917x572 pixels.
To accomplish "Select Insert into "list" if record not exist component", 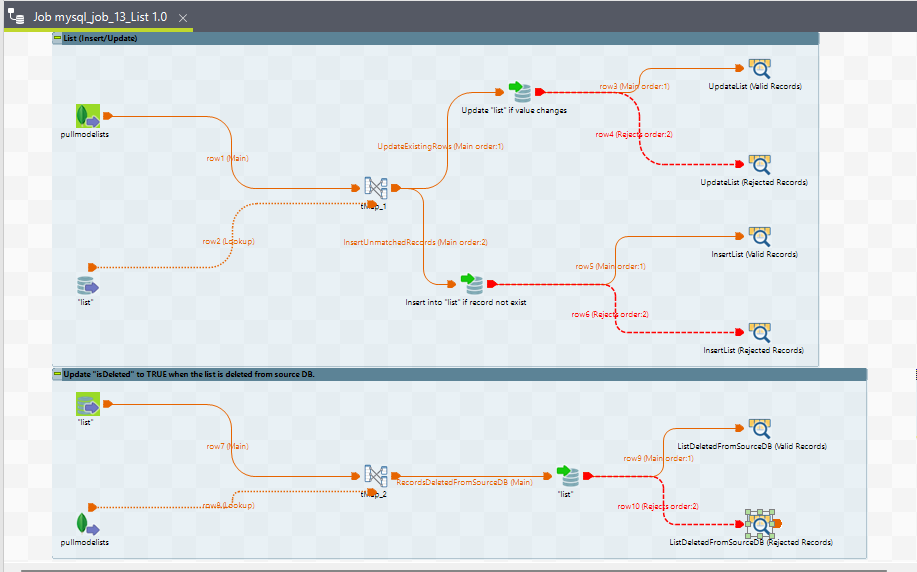I will click(472, 284).
